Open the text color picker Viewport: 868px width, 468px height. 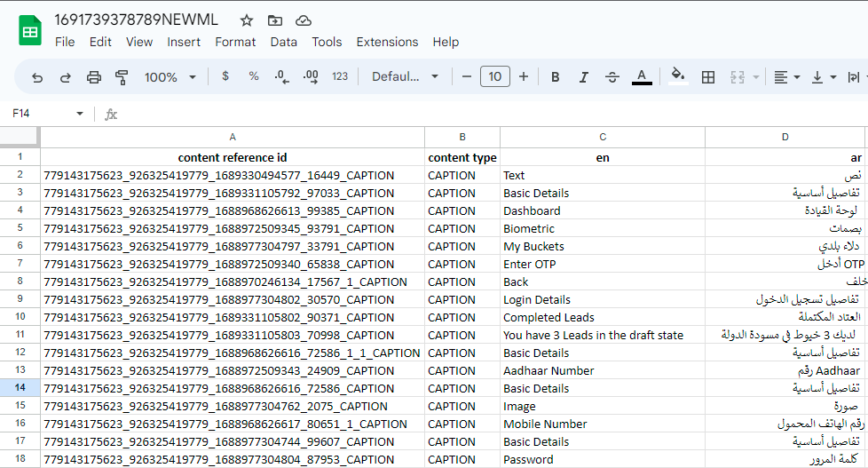(x=642, y=77)
